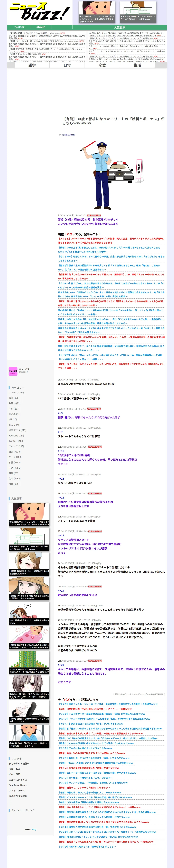
Task: Open sidebar thumbnail 職場の女上司(31)
Action: coord(29,687)
